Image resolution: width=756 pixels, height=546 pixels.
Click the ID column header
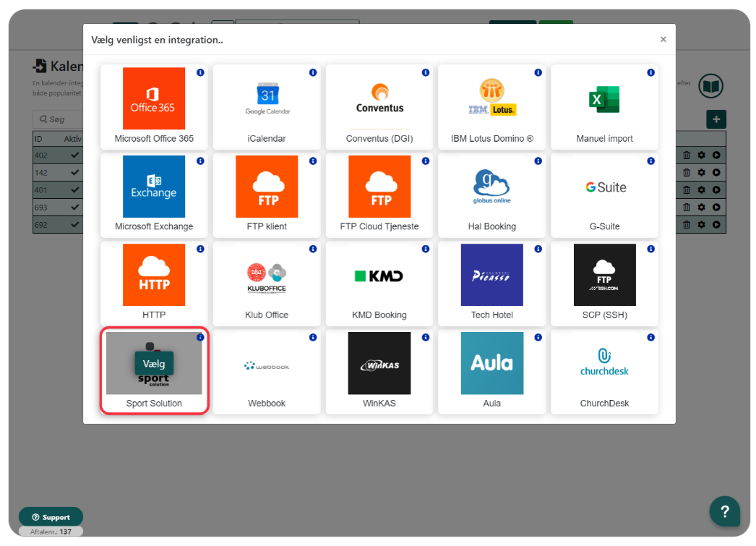38,139
